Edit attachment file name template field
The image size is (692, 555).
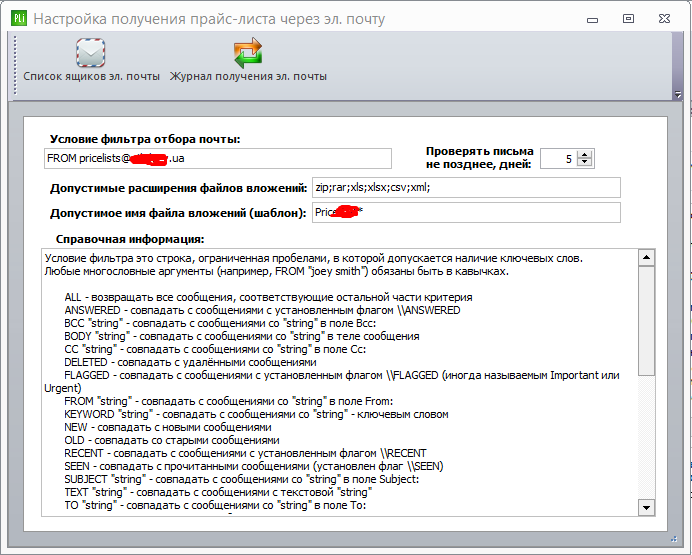[466, 213]
